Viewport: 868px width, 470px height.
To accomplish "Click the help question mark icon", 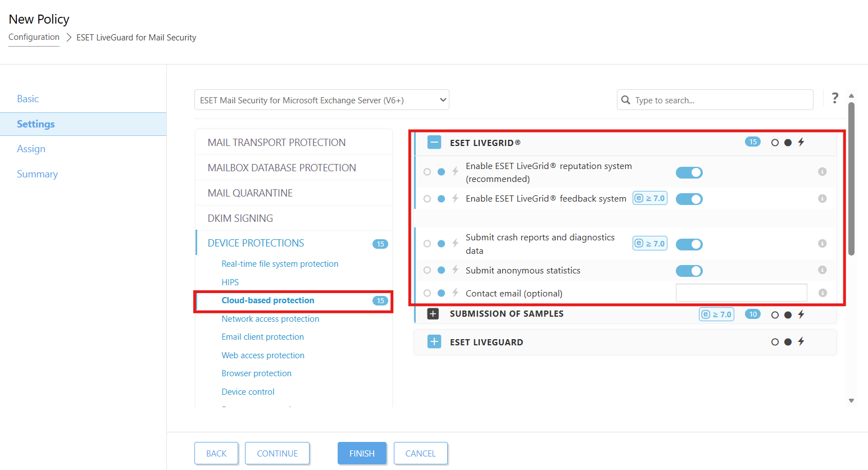I will [835, 98].
